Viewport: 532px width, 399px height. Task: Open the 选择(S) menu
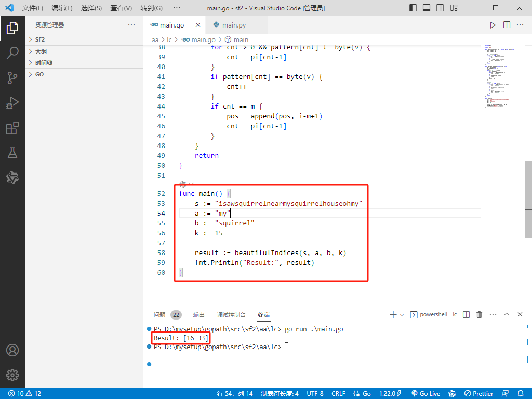[x=91, y=8]
